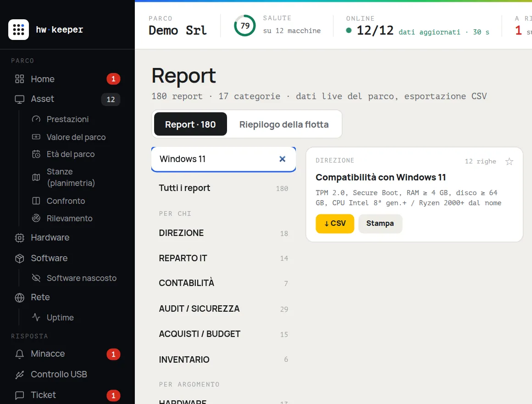Switch to Riepilogo della flotta tab
The height and width of the screenshot is (404, 532).
click(x=284, y=124)
